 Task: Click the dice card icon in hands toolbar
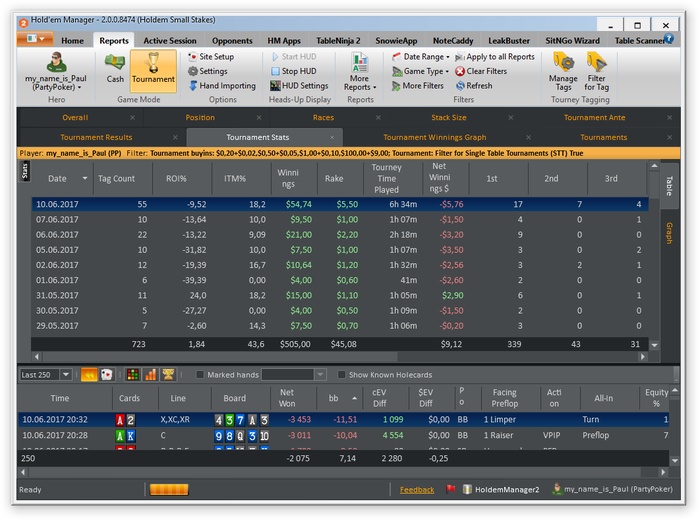(107, 374)
